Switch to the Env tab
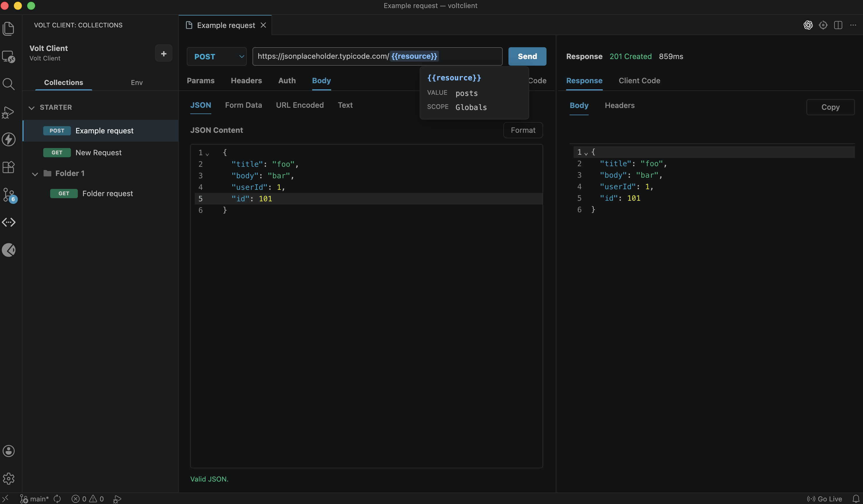The image size is (863, 504). 137,82
